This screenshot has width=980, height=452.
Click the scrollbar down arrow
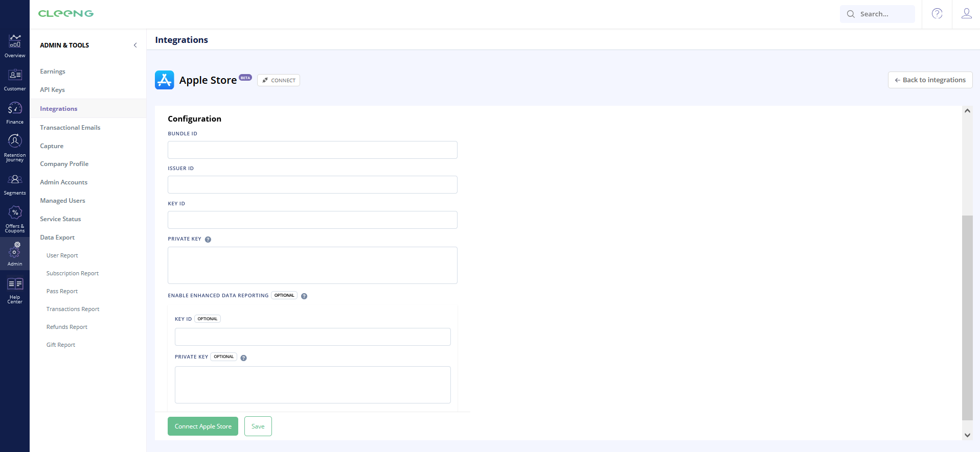(x=967, y=435)
